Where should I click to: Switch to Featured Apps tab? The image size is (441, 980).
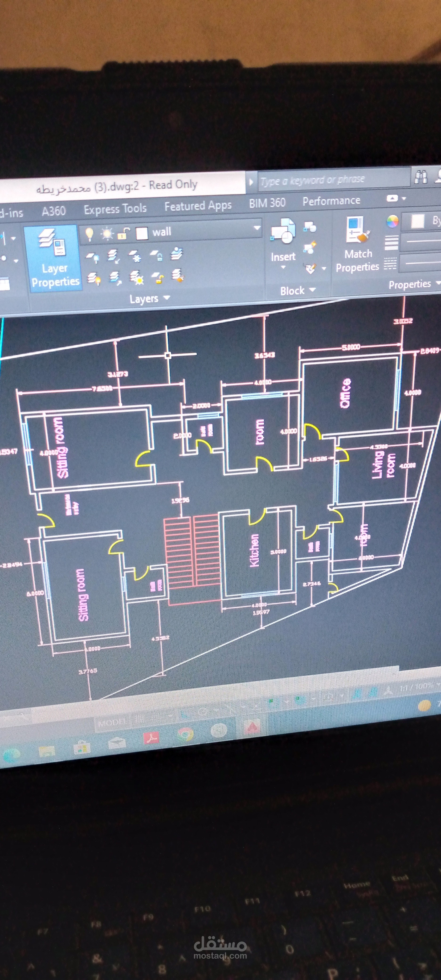pyautogui.click(x=198, y=206)
